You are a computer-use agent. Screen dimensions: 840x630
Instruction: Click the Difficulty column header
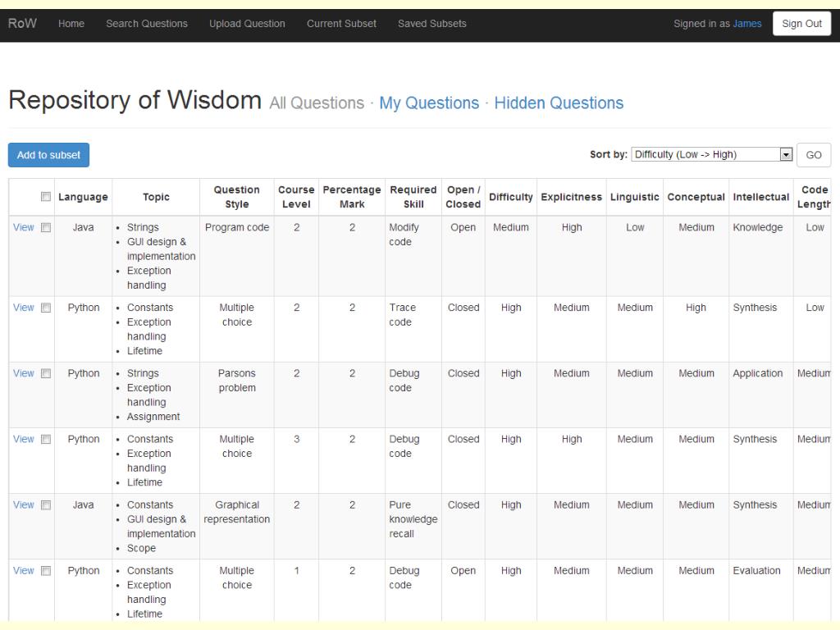[511, 197]
